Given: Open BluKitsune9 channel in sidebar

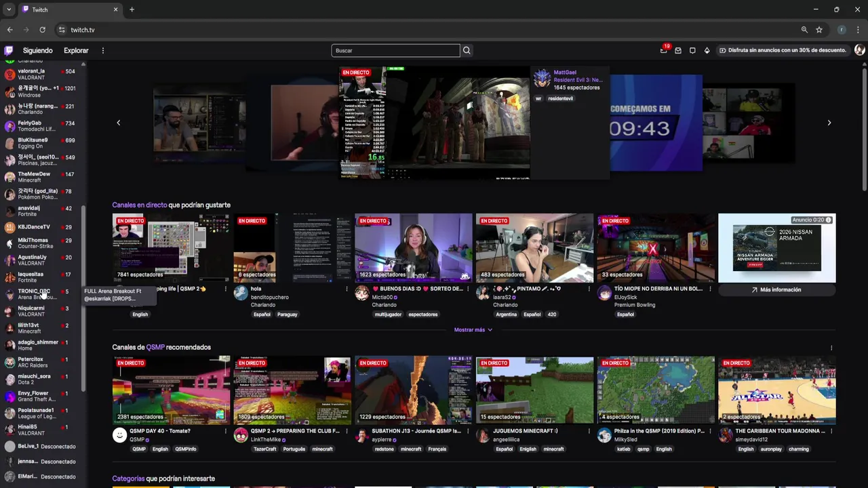Looking at the screenshot, I should coord(41,143).
